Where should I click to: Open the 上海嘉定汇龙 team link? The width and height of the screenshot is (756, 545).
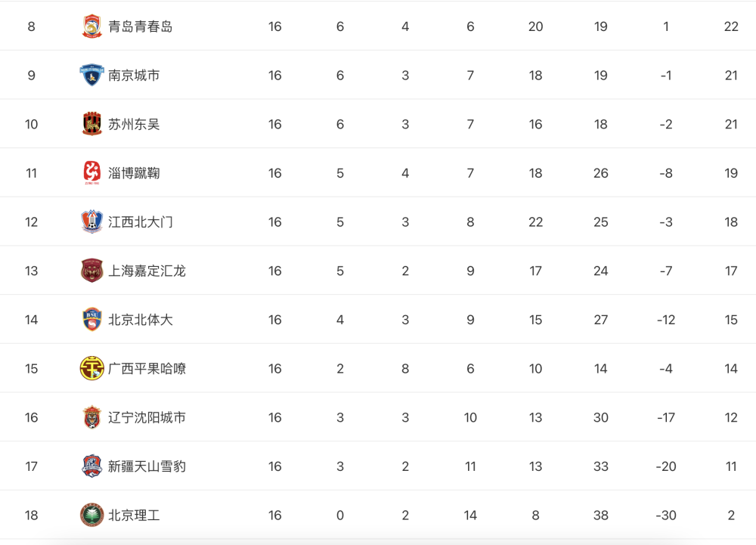click(147, 271)
